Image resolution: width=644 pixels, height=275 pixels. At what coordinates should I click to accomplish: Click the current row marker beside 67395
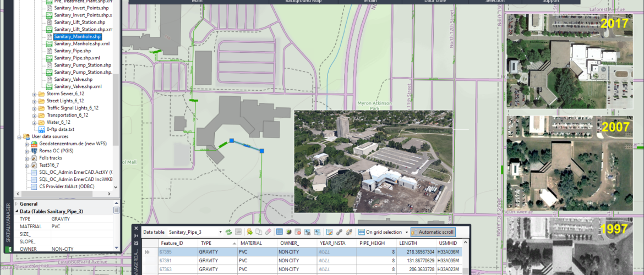[147, 251]
